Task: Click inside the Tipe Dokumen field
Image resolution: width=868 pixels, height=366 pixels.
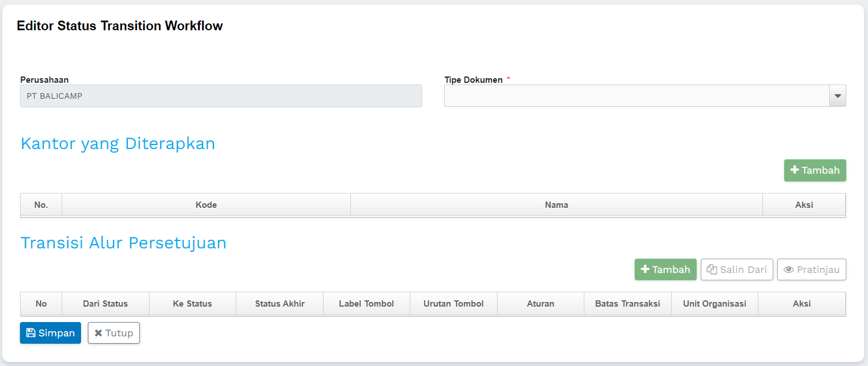Action: [x=636, y=96]
